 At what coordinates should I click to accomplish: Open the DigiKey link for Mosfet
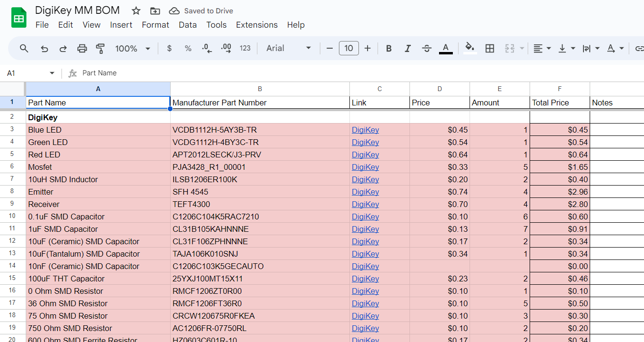[365, 167]
